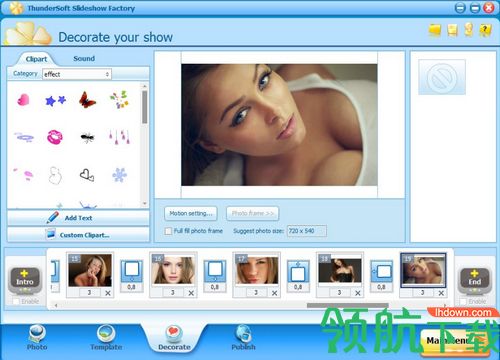The height and width of the screenshot is (360, 500).
Task: Select the pink heart clipart
Action: click(23, 100)
